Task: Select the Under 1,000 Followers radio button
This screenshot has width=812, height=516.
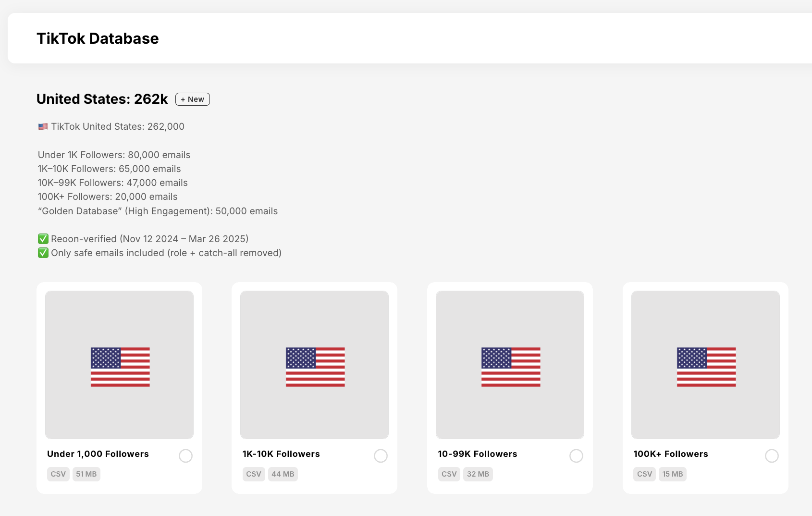Action: [x=185, y=456]
